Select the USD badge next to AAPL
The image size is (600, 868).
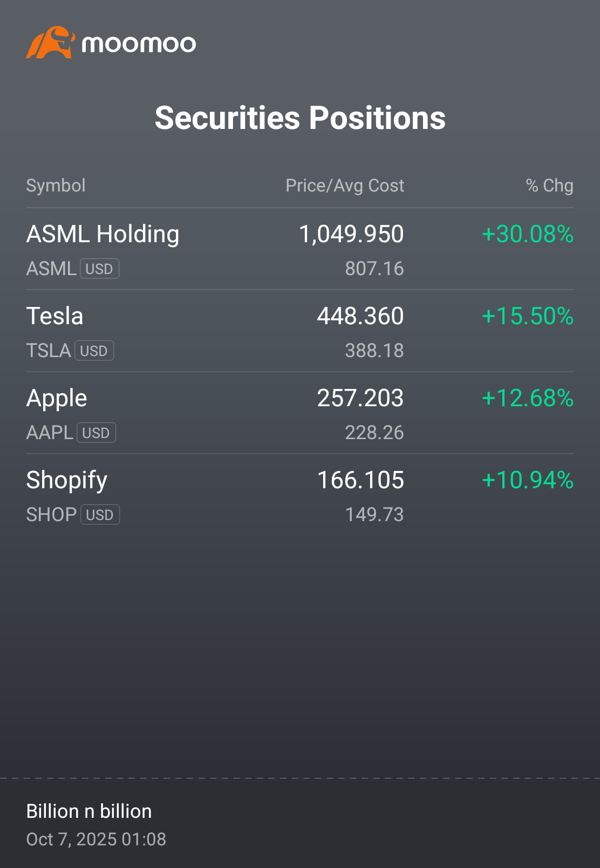(x=96, y=433)
